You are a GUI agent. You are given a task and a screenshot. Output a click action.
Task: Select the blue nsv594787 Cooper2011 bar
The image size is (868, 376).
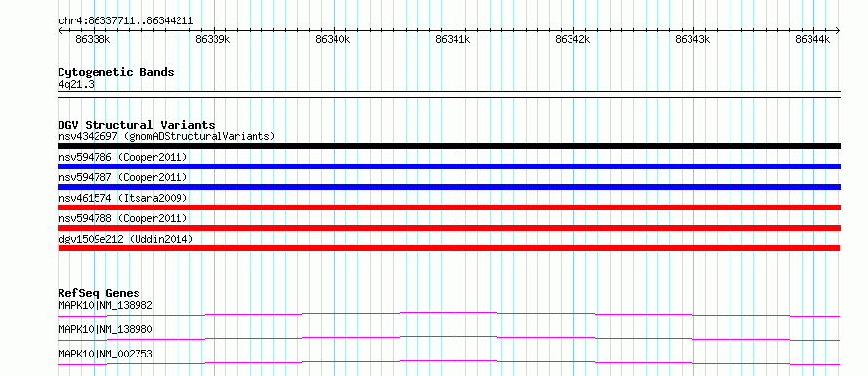pos(449,187)
